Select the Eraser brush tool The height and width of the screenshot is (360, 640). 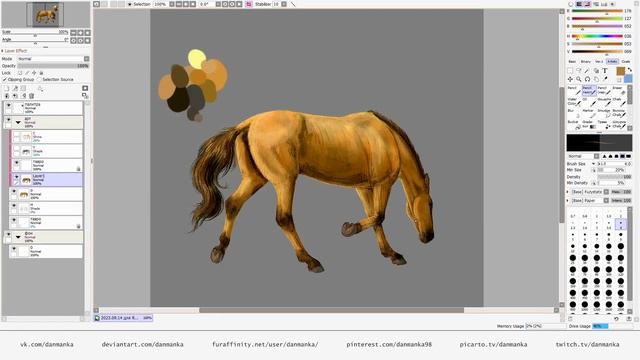point(619,90)
